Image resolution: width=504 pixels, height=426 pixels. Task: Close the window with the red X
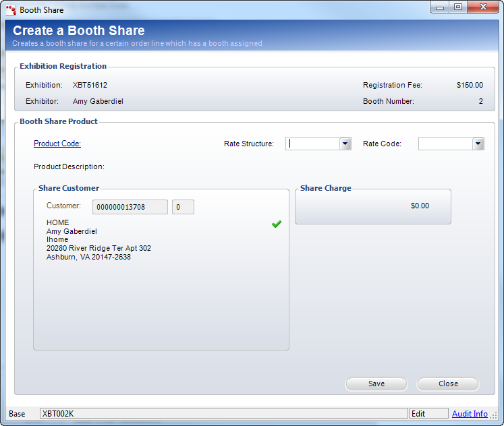[x=483, y=7]
